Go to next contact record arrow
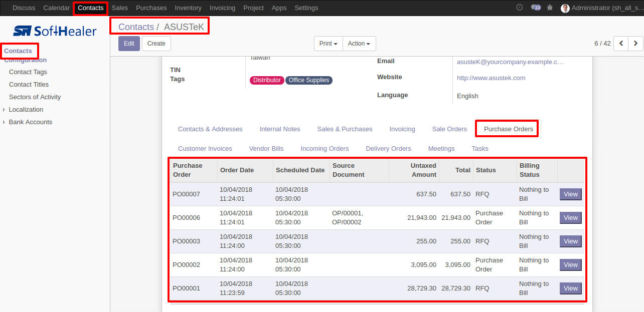Viewport: 644px width, 312px height. tap(635, 44)
